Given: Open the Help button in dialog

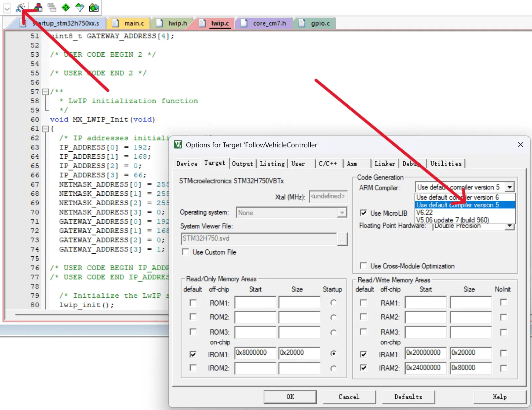Looking at the screenshot, I should coord(500,397).
